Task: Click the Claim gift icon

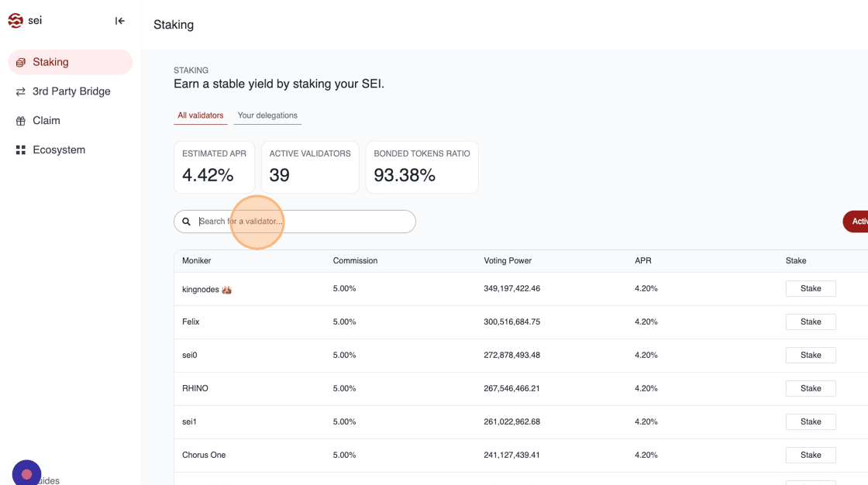Action: 21,121
